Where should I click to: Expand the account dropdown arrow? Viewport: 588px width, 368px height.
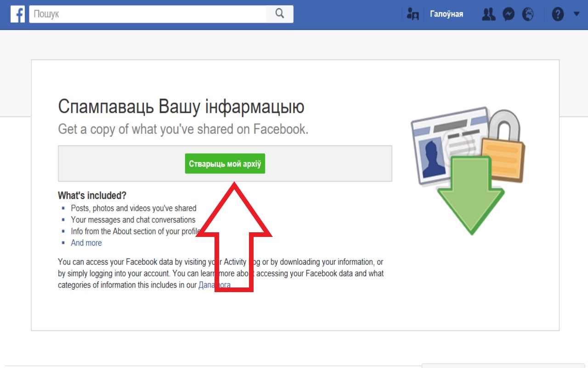point(577,14)
